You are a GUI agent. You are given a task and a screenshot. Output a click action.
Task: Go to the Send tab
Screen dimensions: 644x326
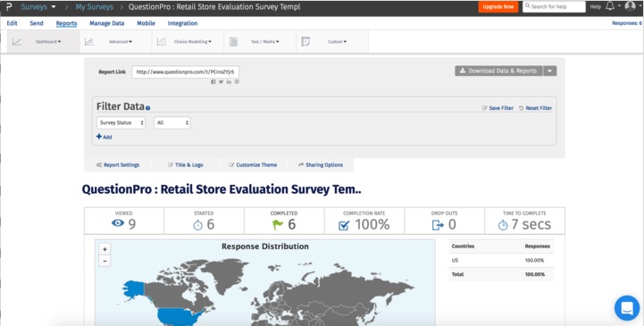coord(37,23)
